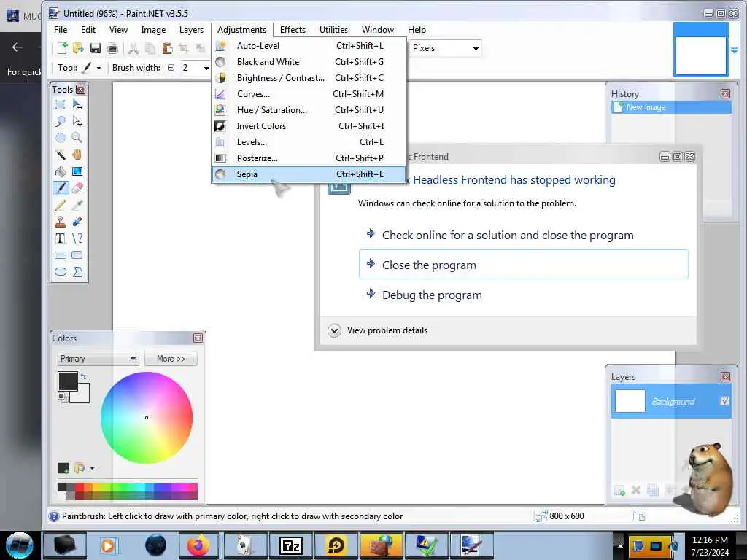Click Close the program option
Viewport: 747px width, 560px height.
coord(524,265)
